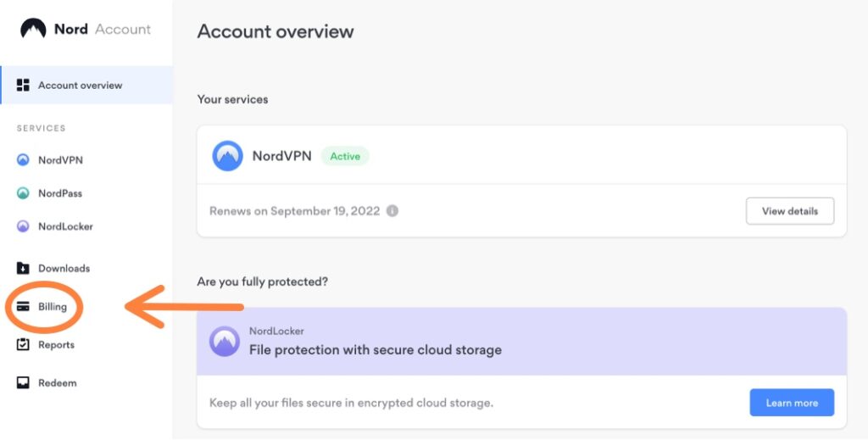Viewport: 868px width, 440px height.
Task: Click the Reports clipboard icon
Action: coord(23,344)
